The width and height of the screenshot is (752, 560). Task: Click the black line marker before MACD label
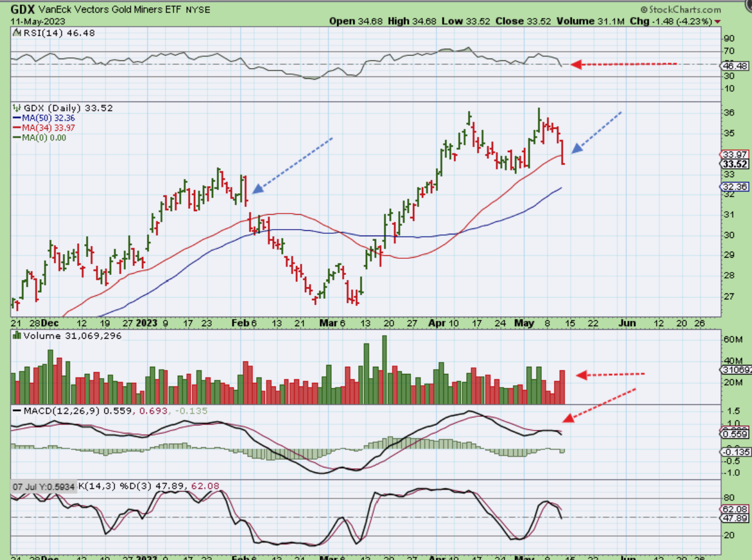(17, 410)
